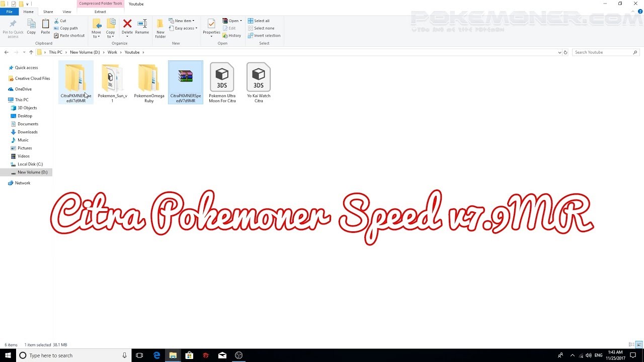The image size is (644, 362).
Task: Open Microsoft Store from taskbar
Action: tap(189, 355)
